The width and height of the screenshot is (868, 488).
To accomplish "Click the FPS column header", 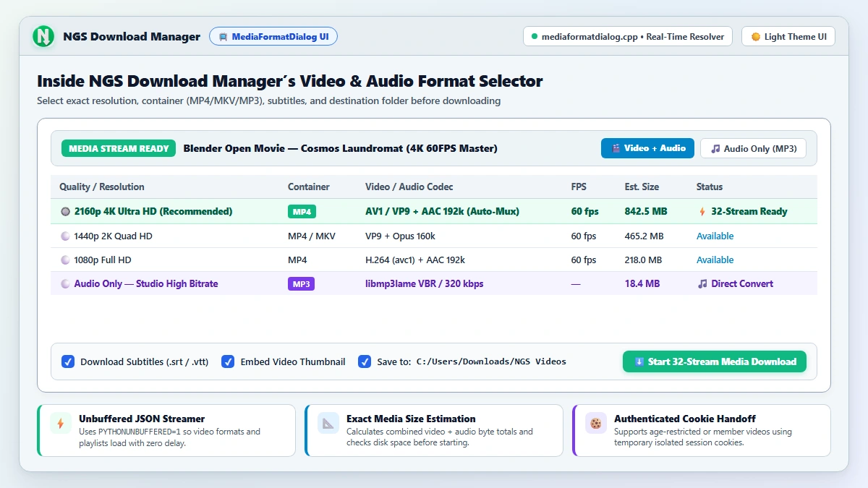I will 579,187.
